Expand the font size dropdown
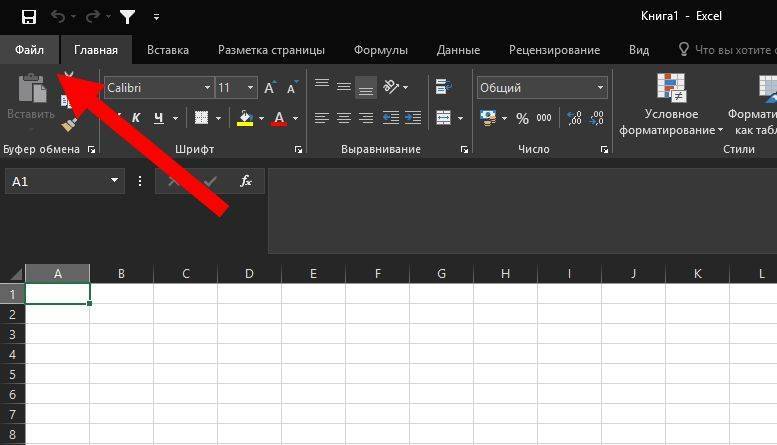The width and height of the screenshot is (777, 445). 250,88
